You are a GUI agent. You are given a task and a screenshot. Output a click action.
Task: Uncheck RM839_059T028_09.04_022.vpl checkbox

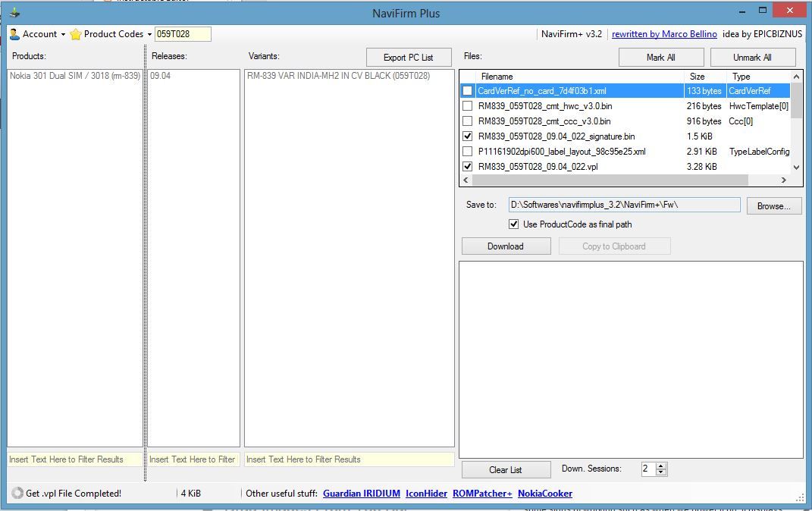point(467,166)
